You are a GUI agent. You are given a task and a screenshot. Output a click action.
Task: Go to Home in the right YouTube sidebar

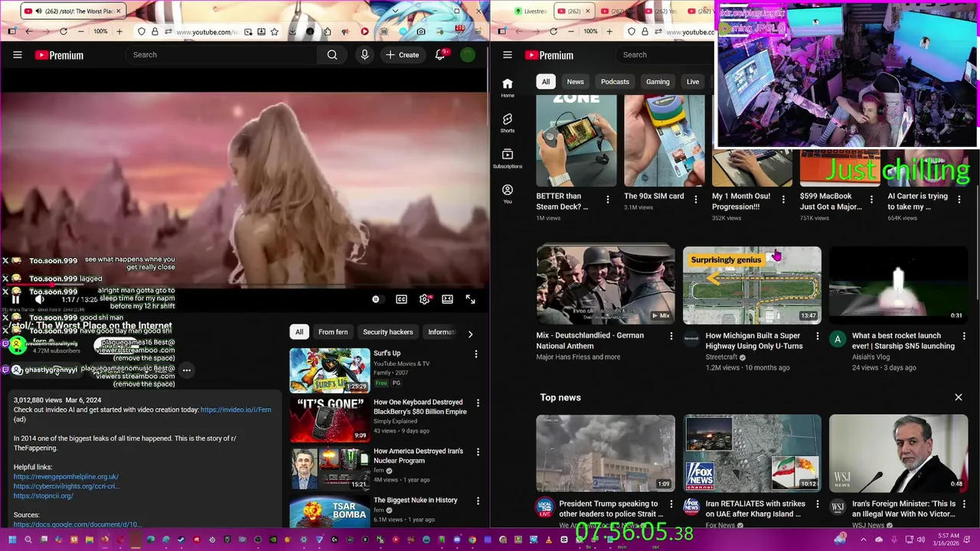(507, 87)
